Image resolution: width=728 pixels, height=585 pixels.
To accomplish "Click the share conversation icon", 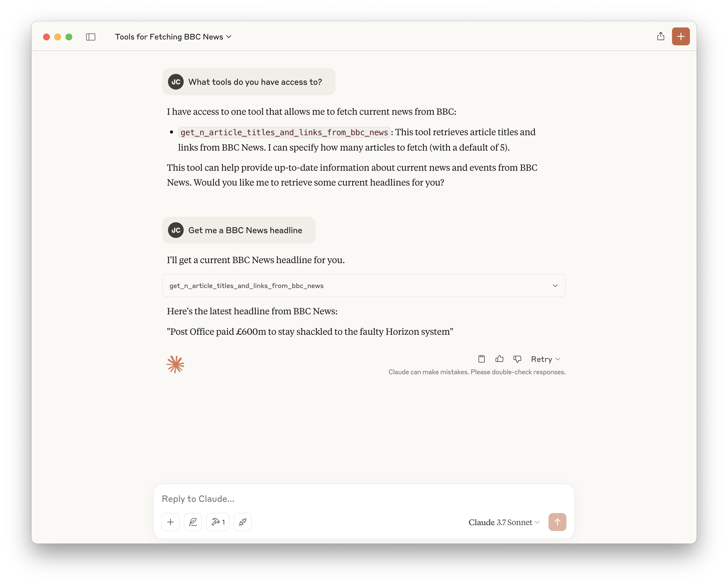I will coord(661,36).
